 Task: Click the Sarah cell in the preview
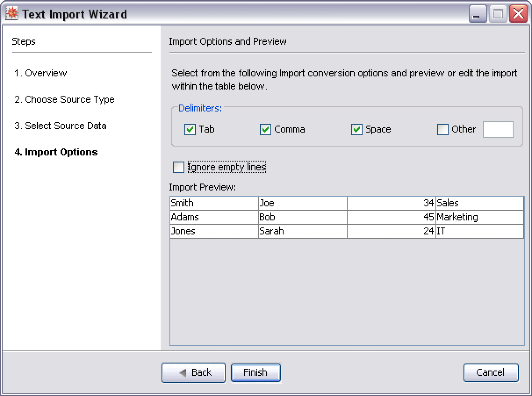tap(302, 231)
